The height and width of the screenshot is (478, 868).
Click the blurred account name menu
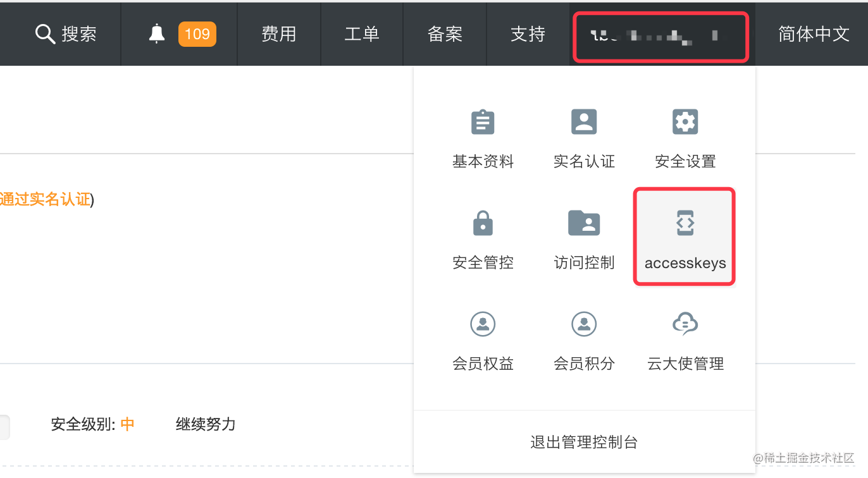point(661,37)
